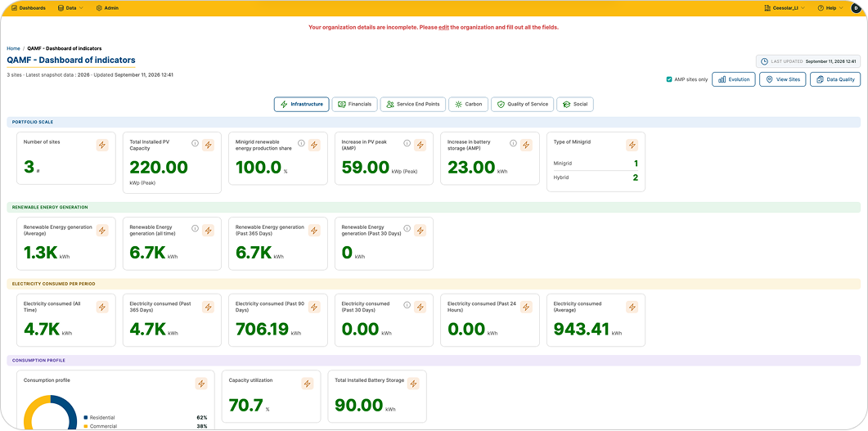868x431 pixels.
Task: Click the 943.41 average consumption value
Action: pyautogui.click(x=582, y=330)
